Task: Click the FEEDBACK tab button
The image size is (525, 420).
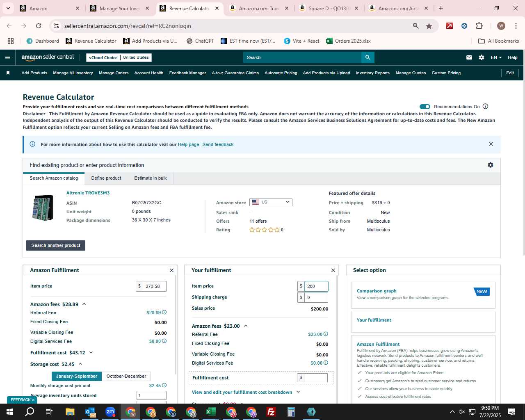Action: tap(23, 400)
